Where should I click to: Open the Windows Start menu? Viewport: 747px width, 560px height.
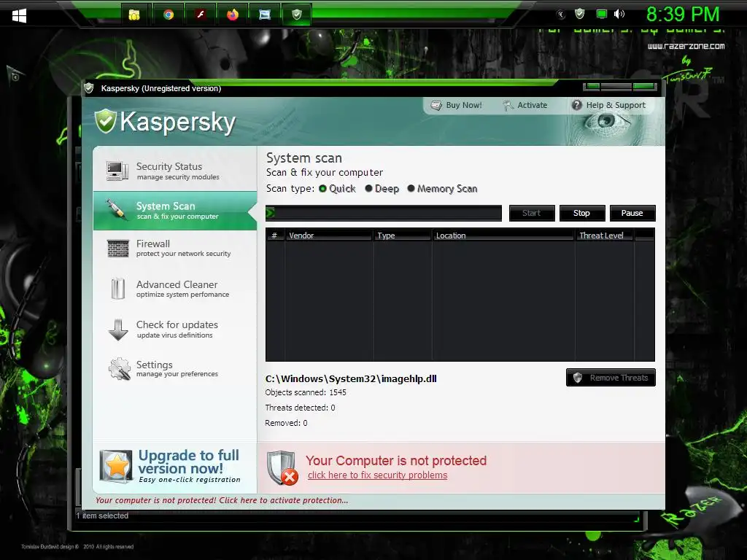tap(19, 16)
